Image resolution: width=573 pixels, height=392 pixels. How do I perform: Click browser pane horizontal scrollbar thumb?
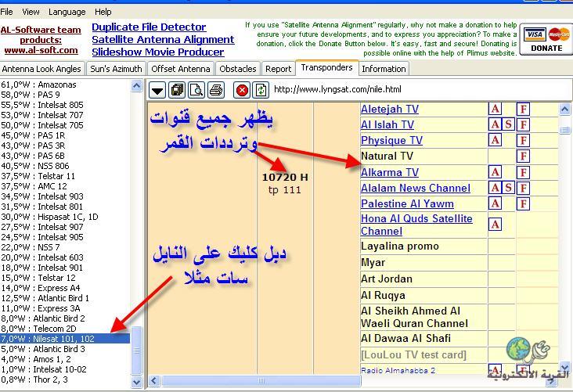click(x=261, y=381)
